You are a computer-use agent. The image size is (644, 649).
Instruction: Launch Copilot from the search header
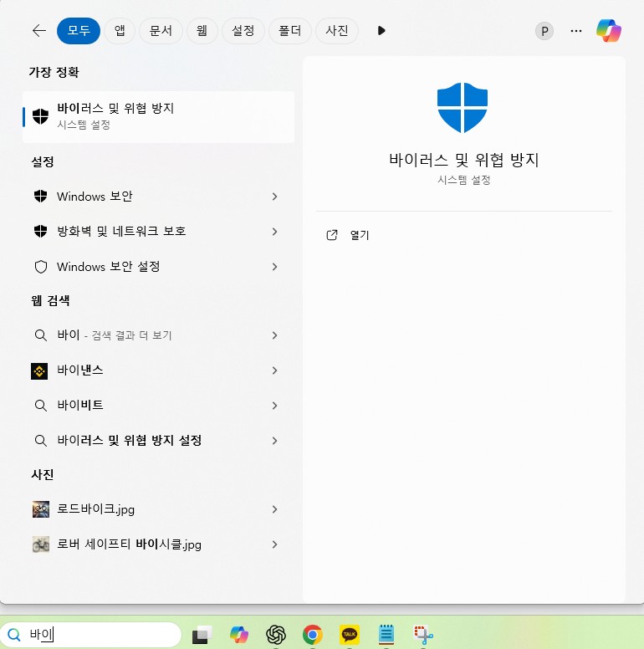click(608, 31)
